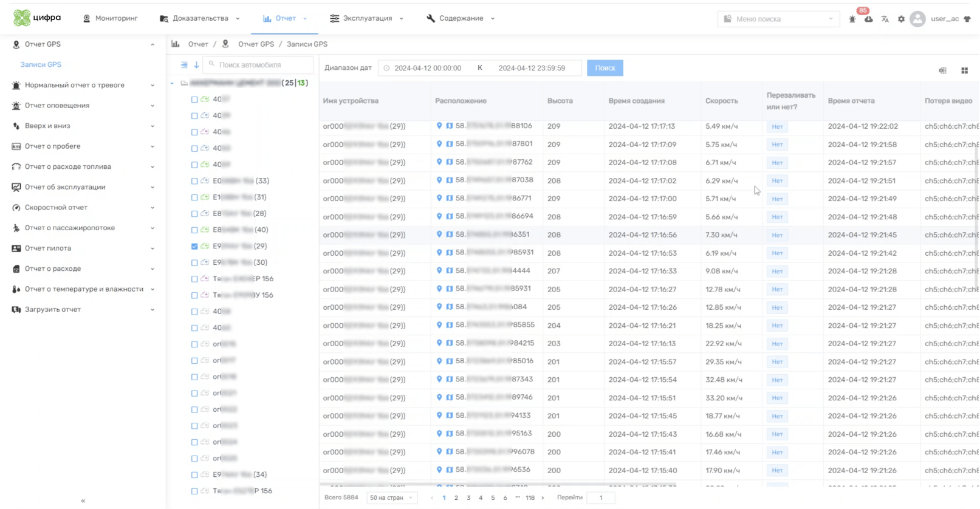This screenshot has width=980, height=509.
Task: Collapse the vehicle group (25|13) tree node
Action: click(x=172, y=83)
